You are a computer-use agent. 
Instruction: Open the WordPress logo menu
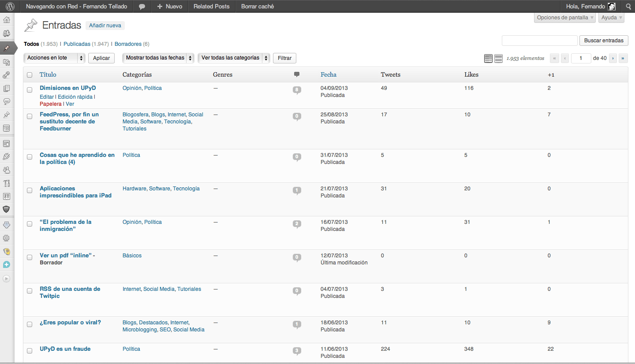[x=10, y=7]
